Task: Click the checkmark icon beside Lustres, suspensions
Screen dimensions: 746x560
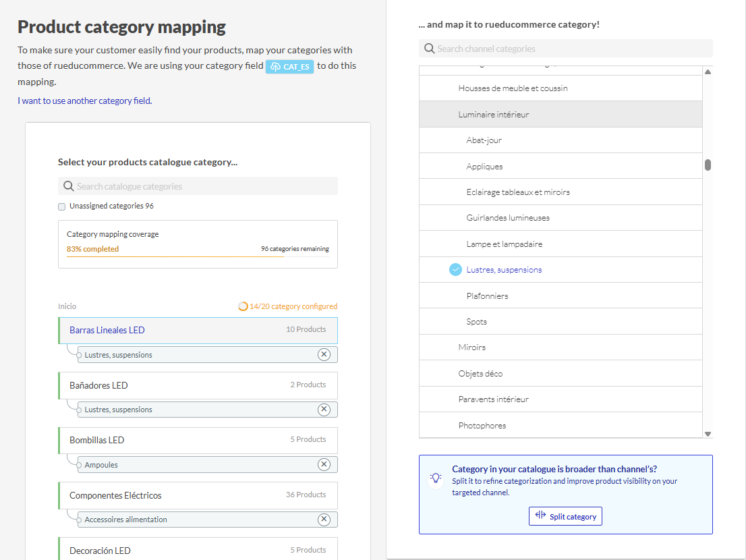Action: tap(455, 270)
